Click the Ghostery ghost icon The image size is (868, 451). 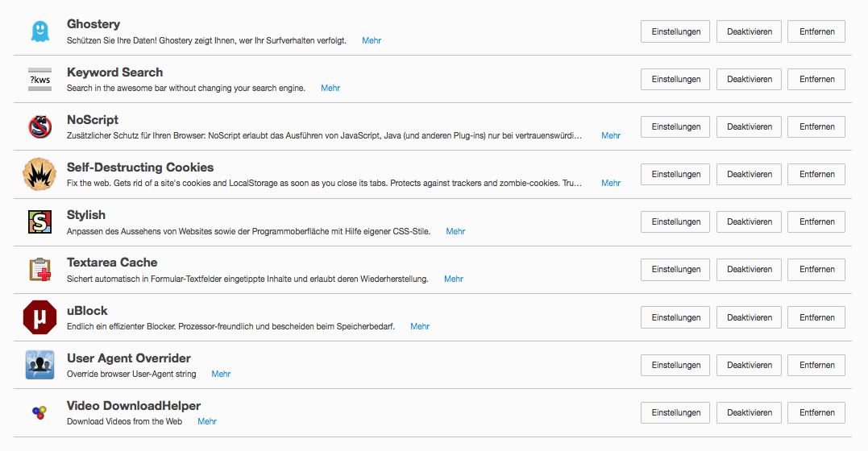click(39, 31)
